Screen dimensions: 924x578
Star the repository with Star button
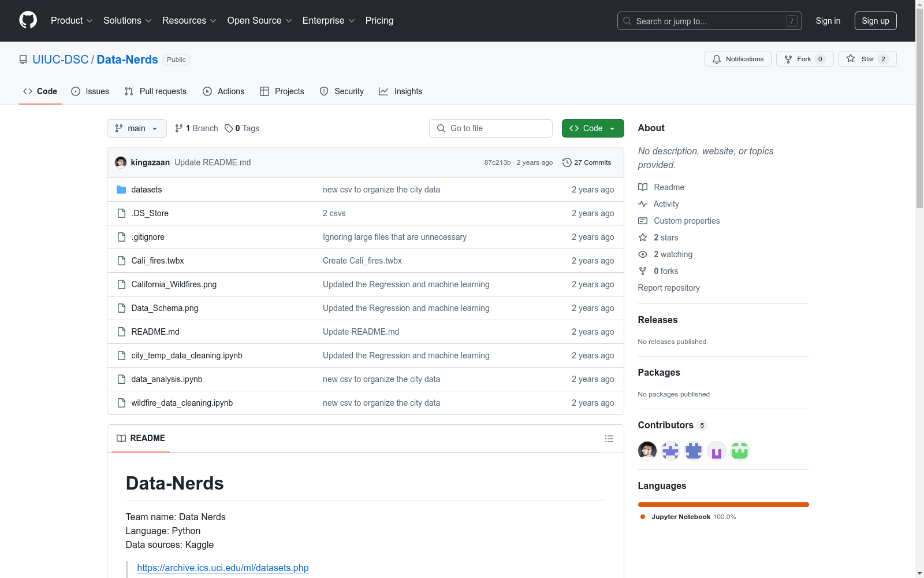point(867,59)
